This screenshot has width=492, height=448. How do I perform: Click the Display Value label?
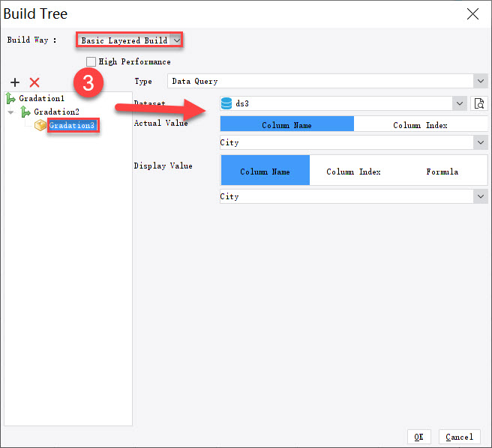tap(163, 166)
